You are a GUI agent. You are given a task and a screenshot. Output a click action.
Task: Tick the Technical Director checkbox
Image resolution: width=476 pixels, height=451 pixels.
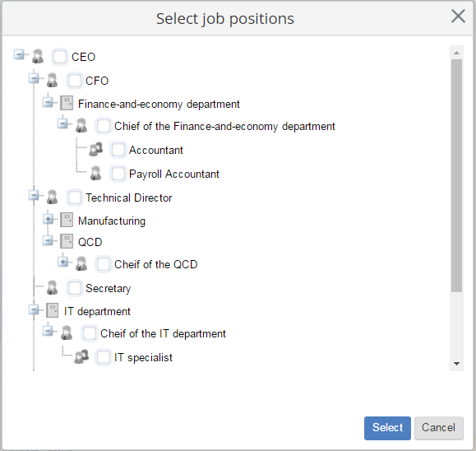(x=74, y=198)
